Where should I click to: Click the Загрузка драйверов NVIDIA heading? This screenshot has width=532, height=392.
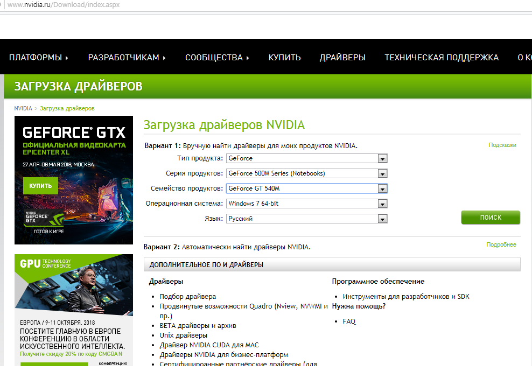coord(224,125)
